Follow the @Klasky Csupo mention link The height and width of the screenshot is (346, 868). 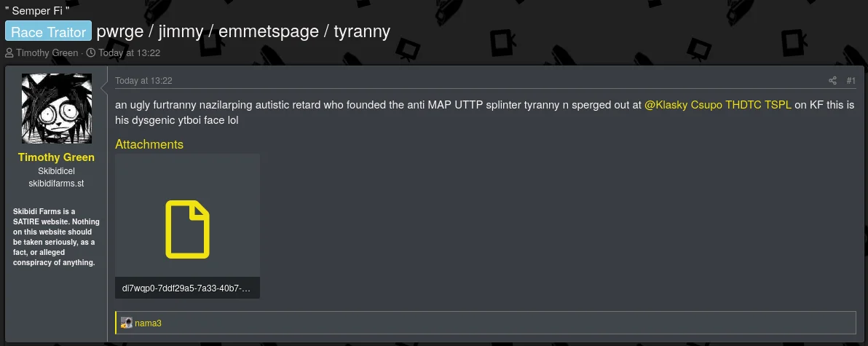click(x=717, y=105)
